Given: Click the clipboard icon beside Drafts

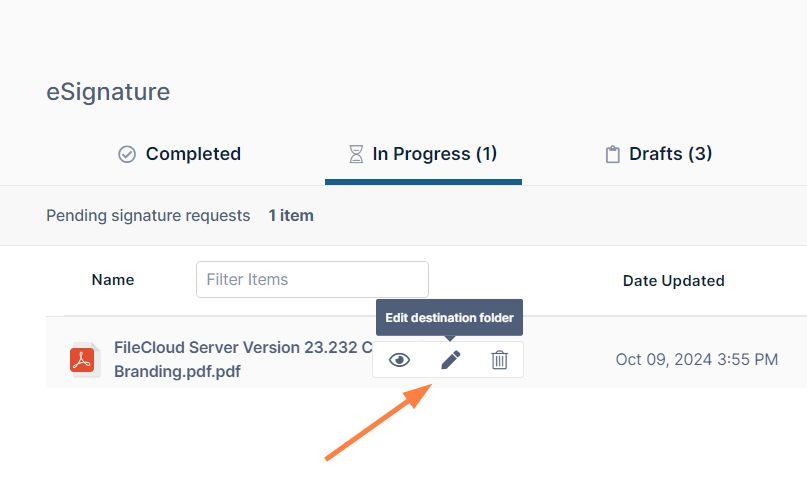Looking at the screenshot, I should (612, 155).
